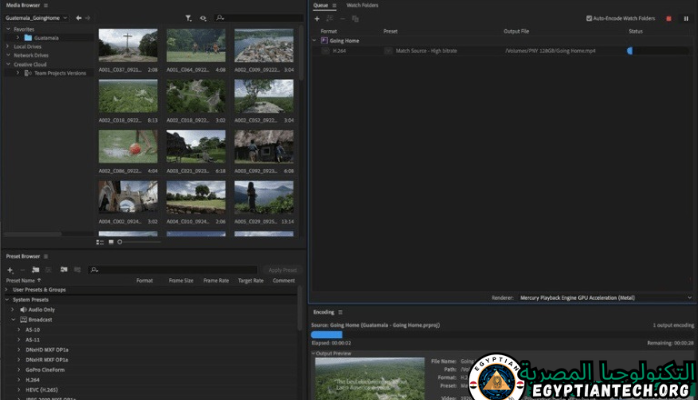Image resolution: width=698 pixels, height=400 pixels.
Task: Switch to the Watch Folders tab
Action: coord(362,5)
